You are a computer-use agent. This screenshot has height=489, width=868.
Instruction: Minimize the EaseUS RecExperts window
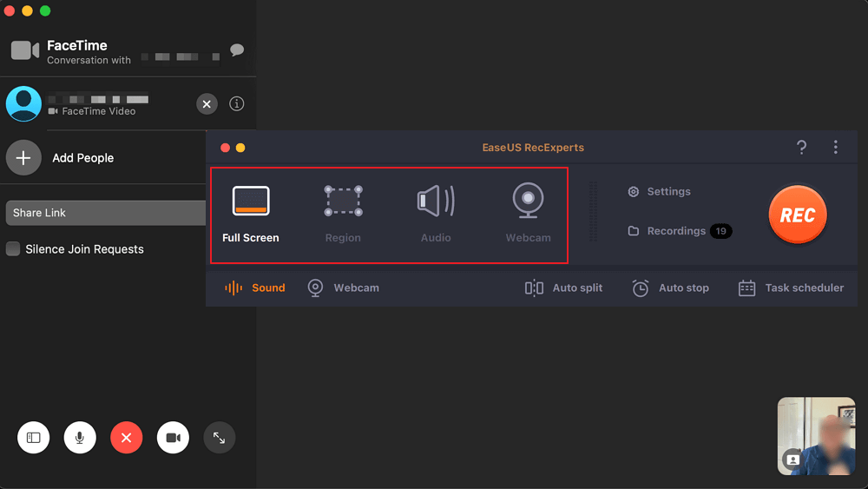(240, 148)
